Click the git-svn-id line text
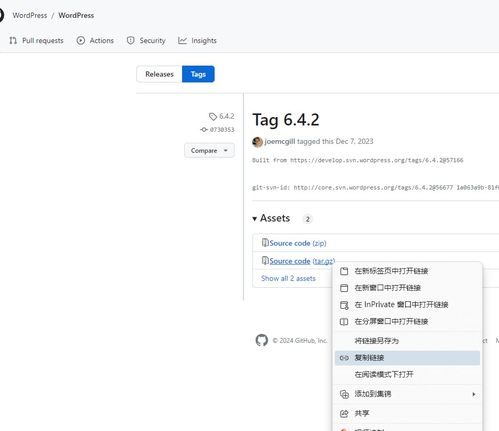499x431 pixels. pos(375,187)
